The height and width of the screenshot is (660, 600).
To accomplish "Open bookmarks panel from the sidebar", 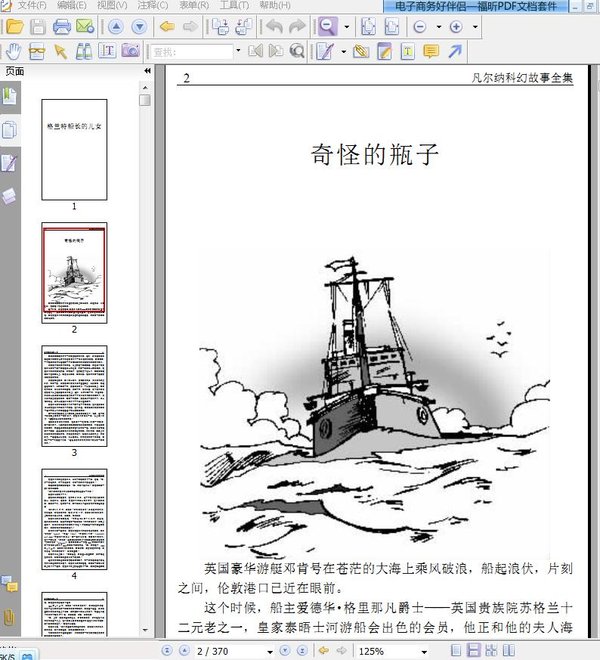I will pos(9,96).
